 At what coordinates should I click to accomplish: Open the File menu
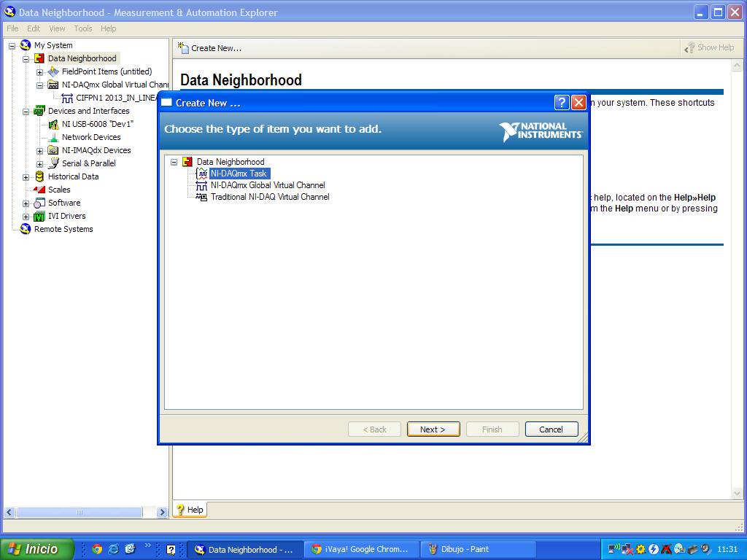click(x=12, y=28)
